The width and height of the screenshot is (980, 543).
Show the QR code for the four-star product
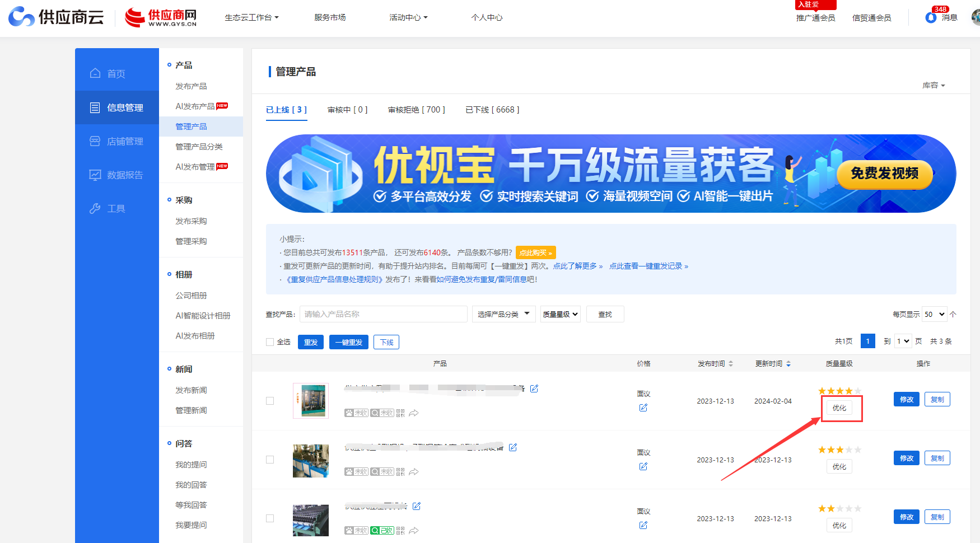tap(400, 413)
